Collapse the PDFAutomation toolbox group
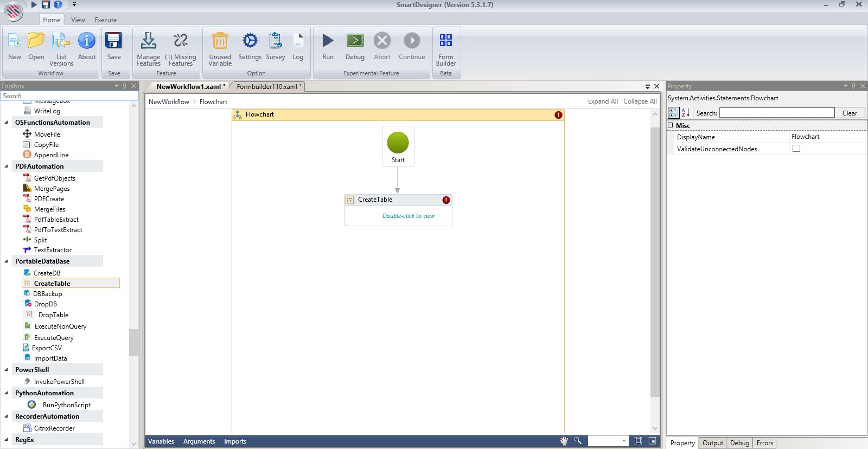Image resolution: width=868 pixels, height=449 pixels. pyautogui.click(x=7, y=166)
